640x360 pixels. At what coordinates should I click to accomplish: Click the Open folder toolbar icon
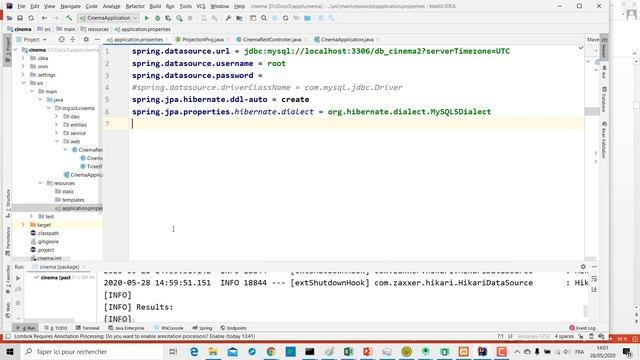click(9, 18)
